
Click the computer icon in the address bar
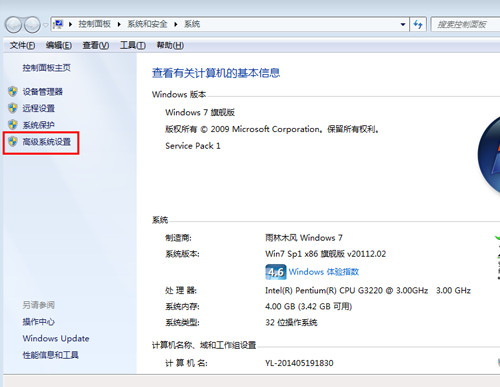click(59, 24)
